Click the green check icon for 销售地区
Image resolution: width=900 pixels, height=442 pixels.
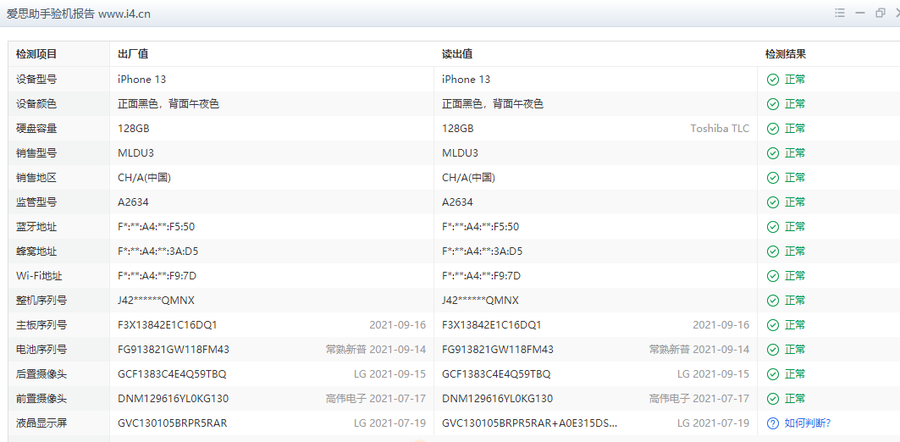click(x=773, y=177)
